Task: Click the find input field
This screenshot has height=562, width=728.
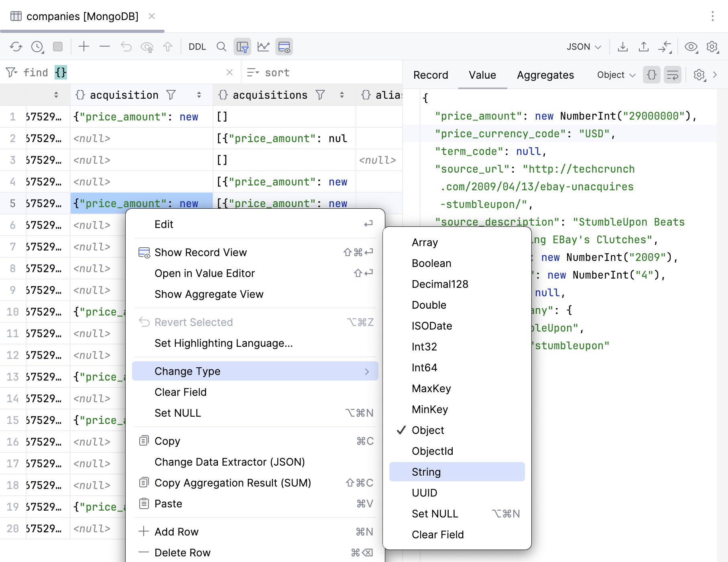Action: [120, 72]
